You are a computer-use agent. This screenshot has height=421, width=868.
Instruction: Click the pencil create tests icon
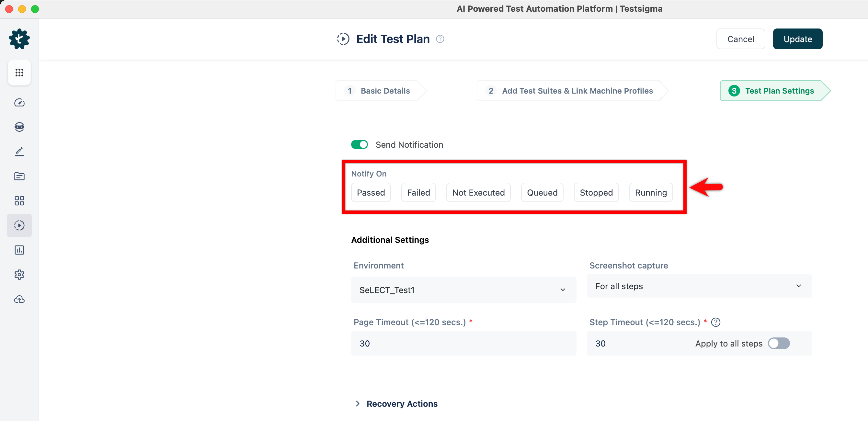(x=19, y=152)
